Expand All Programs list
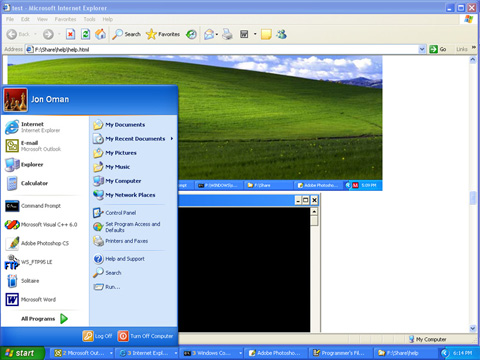 [x=45, y=319]
